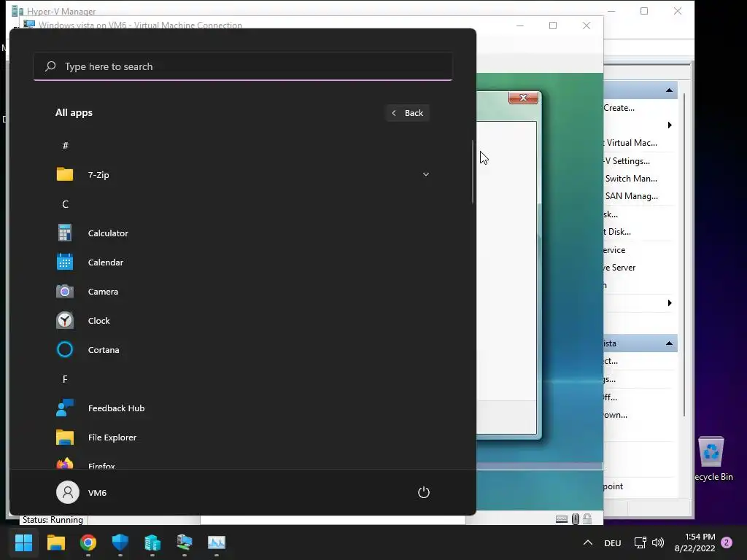The height and width of the screenshot is (560, 747).
Task: Click the Power button in Start menu
Action: click(424, 492)
